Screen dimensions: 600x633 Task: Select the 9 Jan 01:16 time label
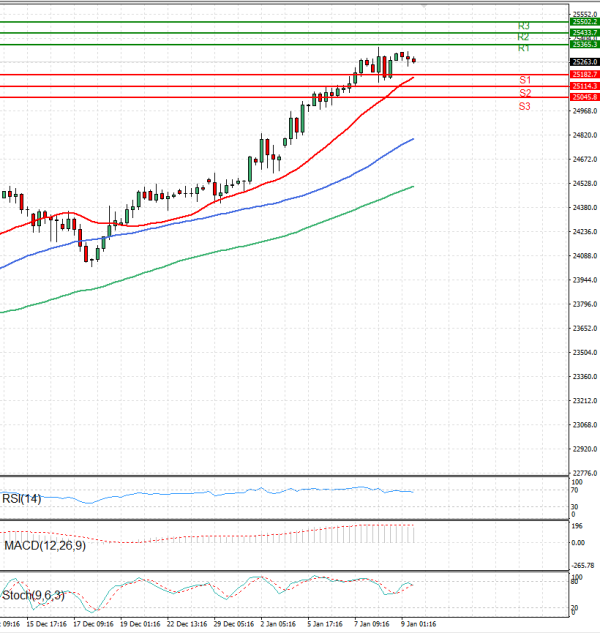pyautogui.click(x=417, y=623)
